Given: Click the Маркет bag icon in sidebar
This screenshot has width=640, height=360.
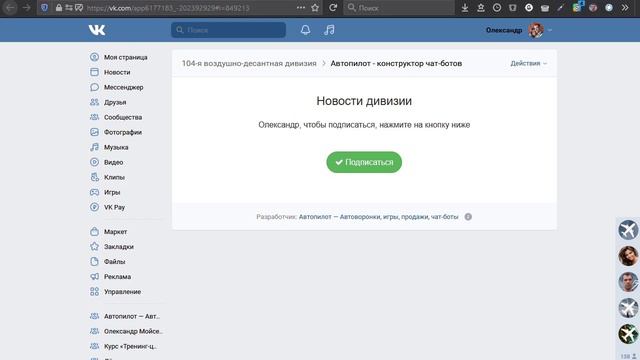Looking at the screenshot, I should click(94, 231).
